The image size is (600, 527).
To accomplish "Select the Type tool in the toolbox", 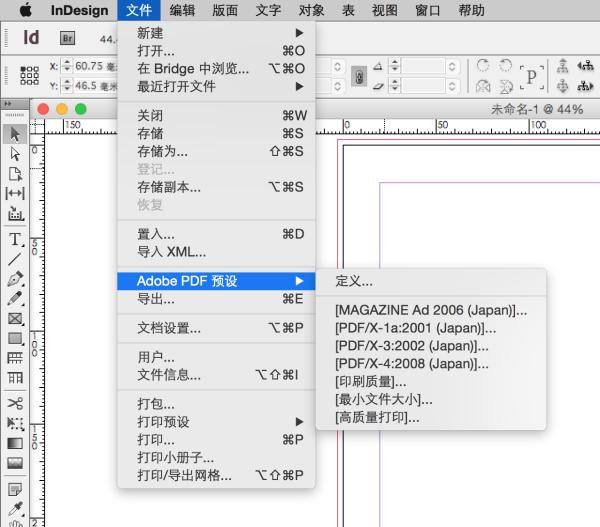I will 15,239.
